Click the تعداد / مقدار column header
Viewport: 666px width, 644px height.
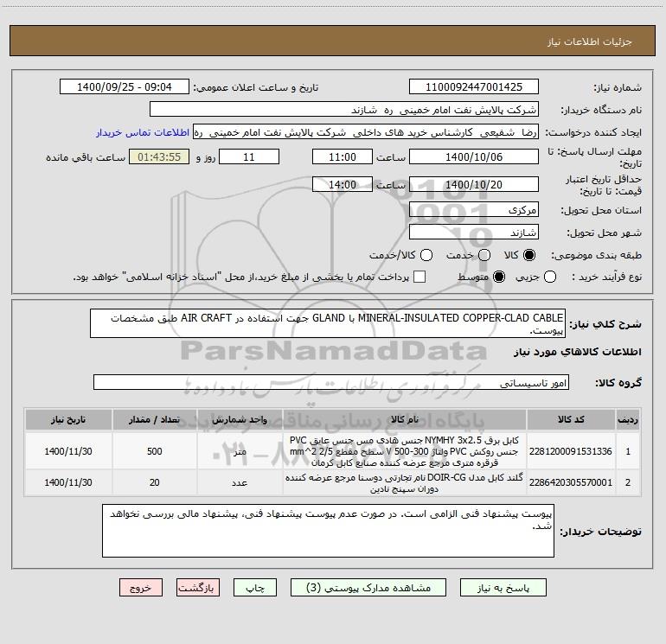pyautogui.click(x=155, y=419)
